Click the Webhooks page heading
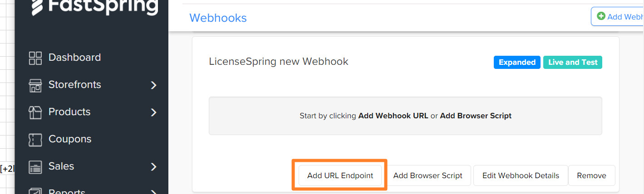644x194 pixels. (218, 18)
